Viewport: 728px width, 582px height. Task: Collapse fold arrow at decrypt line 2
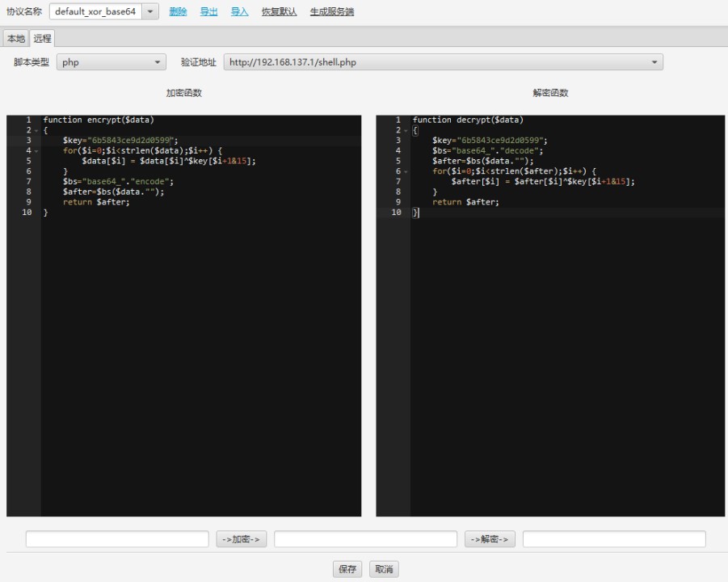(406, 130)
